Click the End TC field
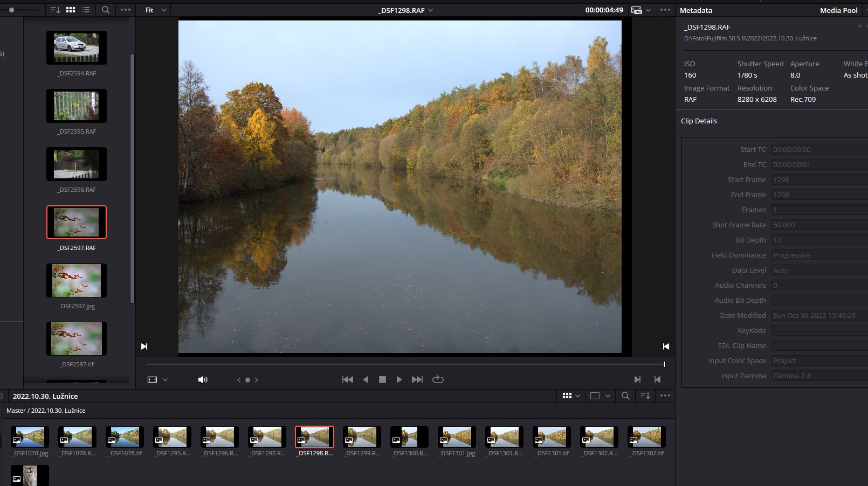Screen dimensions: 868x486 click(x=819, y=164)
